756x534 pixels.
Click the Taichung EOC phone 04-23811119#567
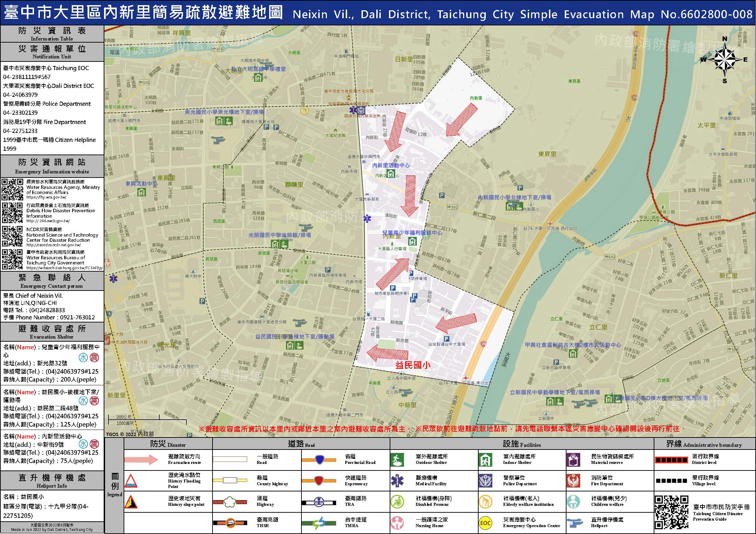tap(27, 77)
